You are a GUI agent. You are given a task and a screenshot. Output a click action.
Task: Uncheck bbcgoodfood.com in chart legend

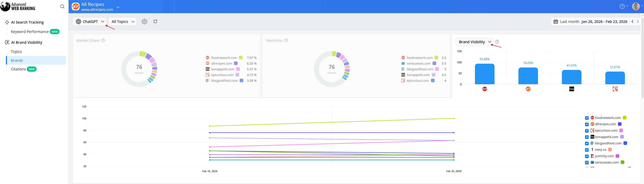pos(587,143)
